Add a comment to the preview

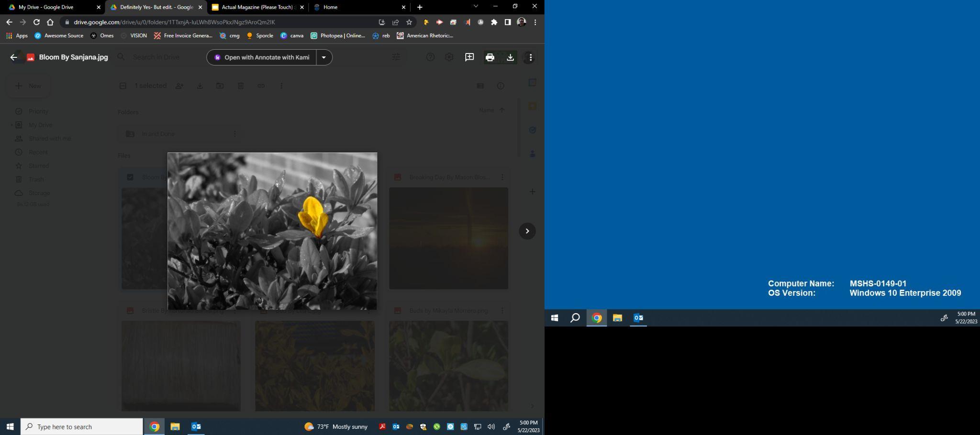469,57
